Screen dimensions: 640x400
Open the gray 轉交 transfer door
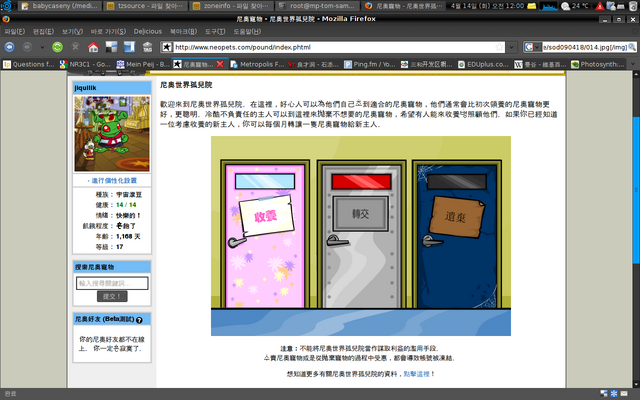coord(361,236)
